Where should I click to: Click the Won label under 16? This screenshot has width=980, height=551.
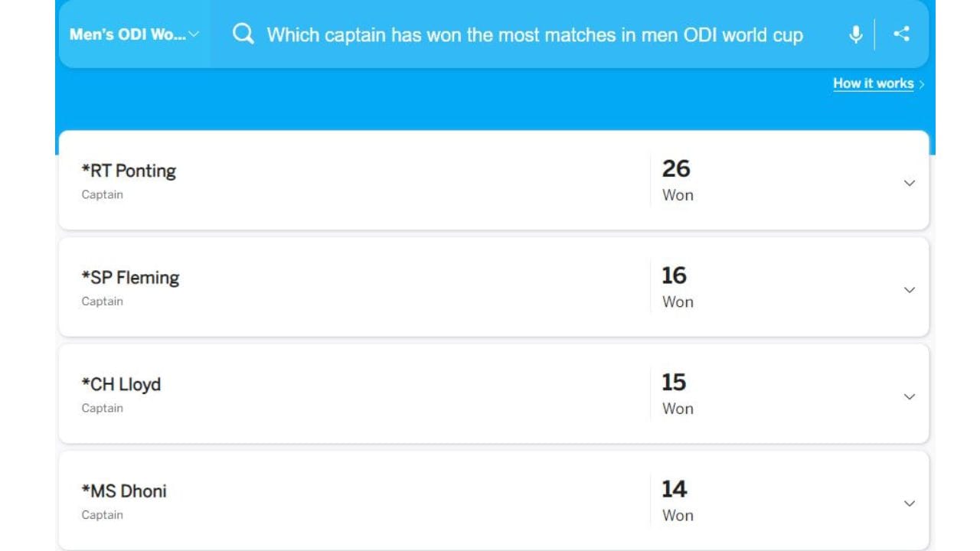678,302
